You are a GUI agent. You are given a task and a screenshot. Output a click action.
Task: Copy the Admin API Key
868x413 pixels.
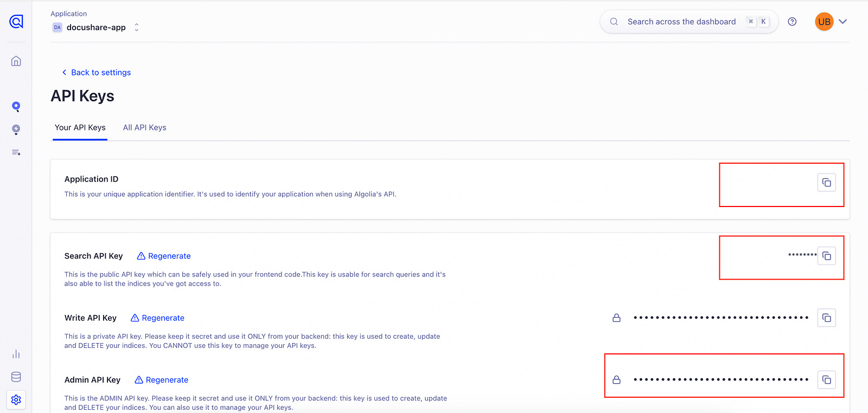tap(826, 379)
